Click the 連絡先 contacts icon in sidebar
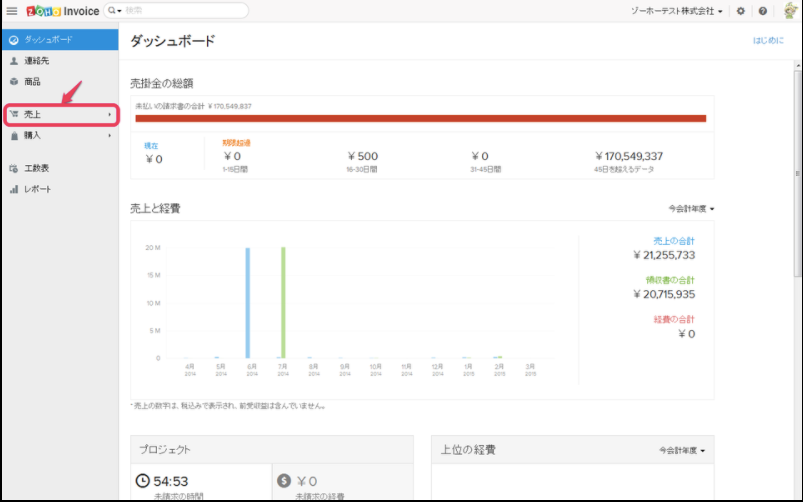 coord(13,61)
